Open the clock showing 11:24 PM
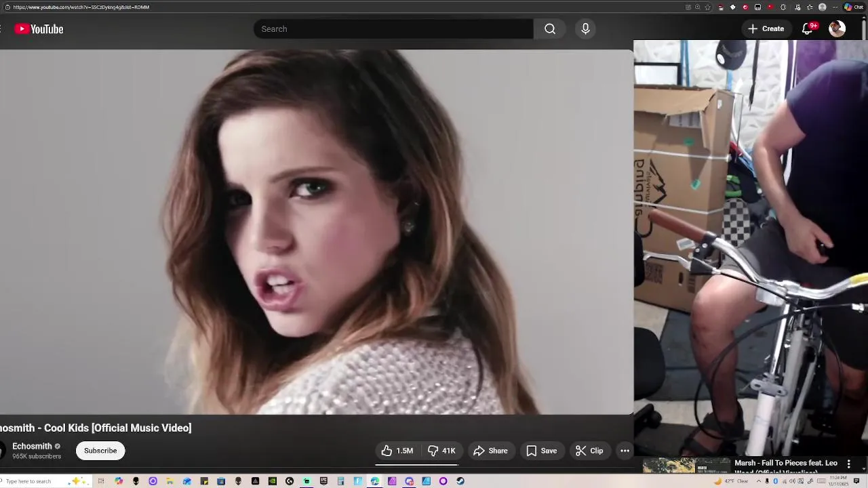868x488 pixels. point(838,481)
